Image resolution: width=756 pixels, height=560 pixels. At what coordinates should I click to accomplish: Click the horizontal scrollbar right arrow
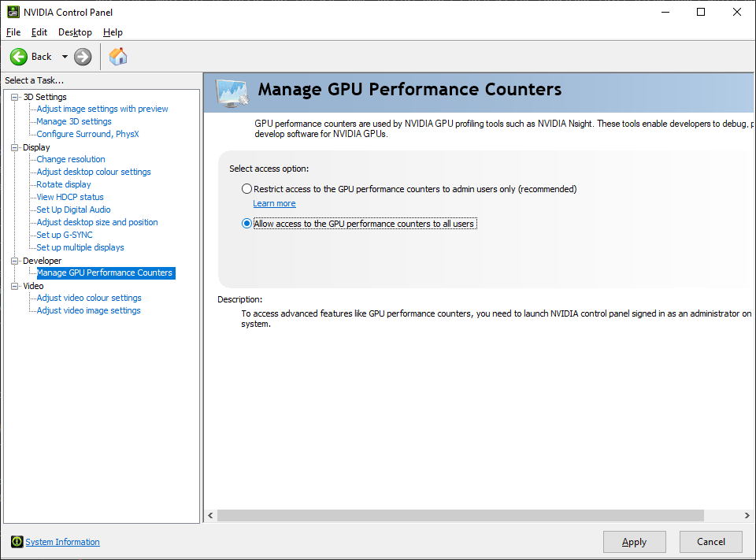[x=747, y=515]
